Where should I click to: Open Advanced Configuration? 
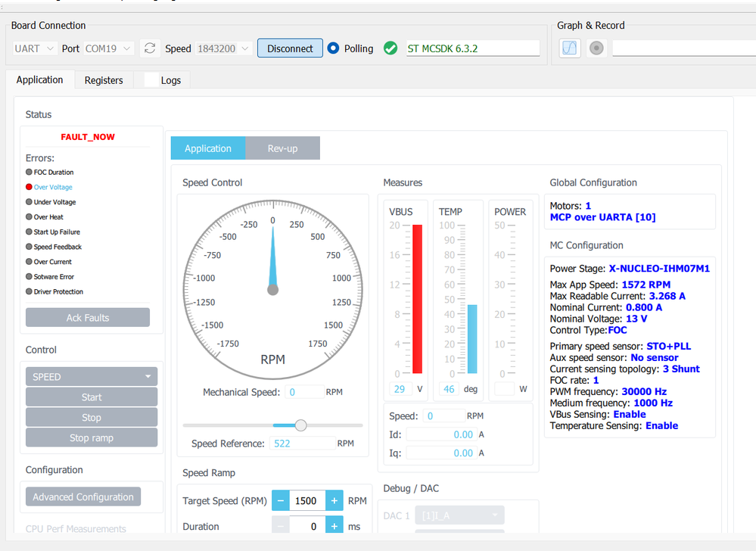[x=83, y=497]
